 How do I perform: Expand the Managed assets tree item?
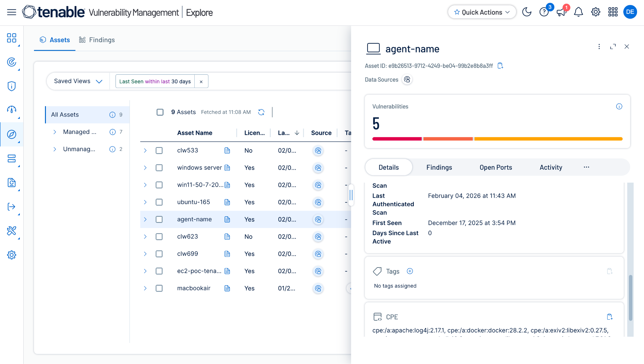pyautogui.click(x=55, y=132)
